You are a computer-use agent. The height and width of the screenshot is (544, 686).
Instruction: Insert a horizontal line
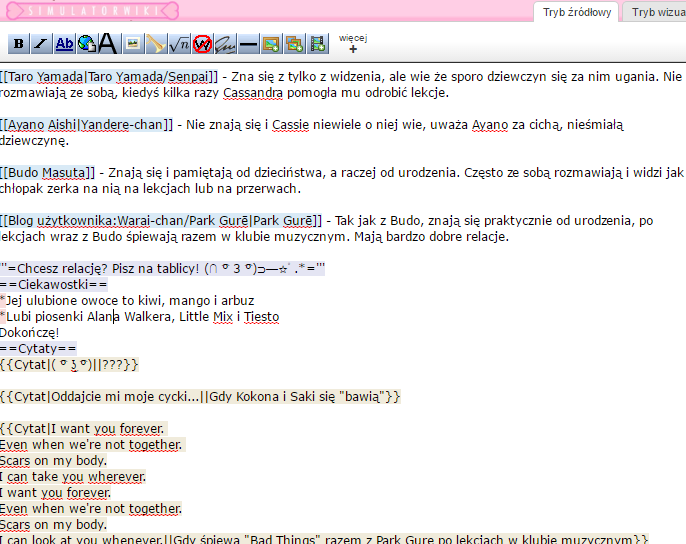248,44
